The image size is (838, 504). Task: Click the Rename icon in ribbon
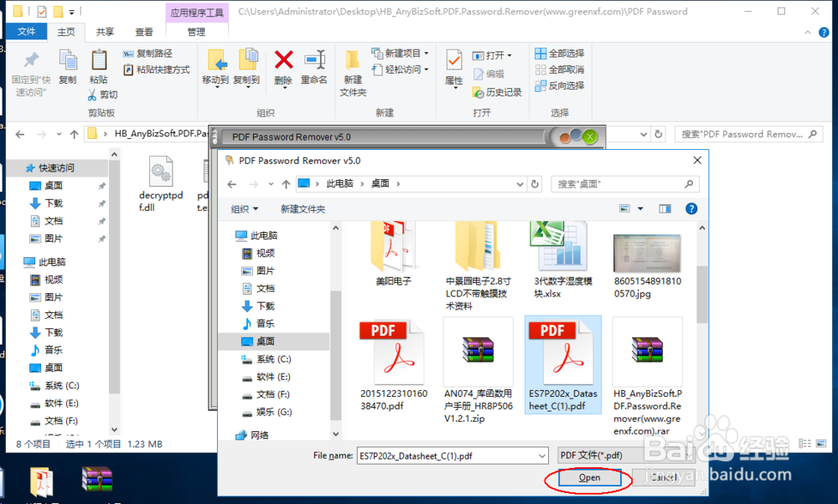click(314, 59)
